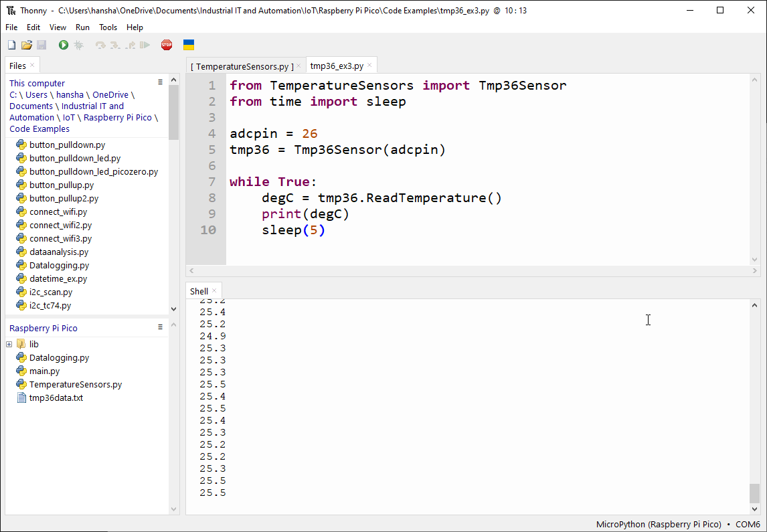Viewport: 767px width, 532px height.
Task: Navigate to the Raspberry Pi Pico path segment
Action: pos(118,117)
